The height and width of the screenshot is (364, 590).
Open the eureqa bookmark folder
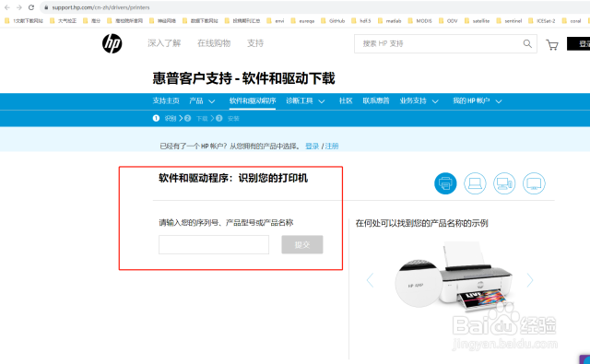pyautogui.click(x=302, y=21)
